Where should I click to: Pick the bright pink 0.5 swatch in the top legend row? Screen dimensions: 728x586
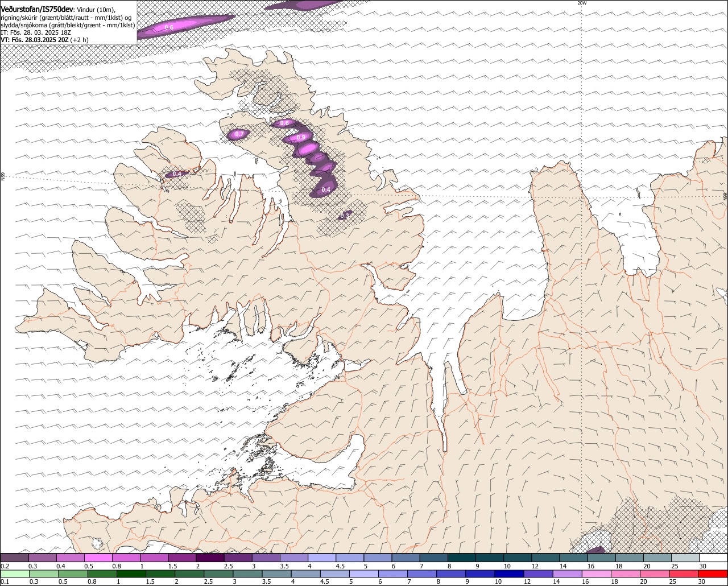98,558
